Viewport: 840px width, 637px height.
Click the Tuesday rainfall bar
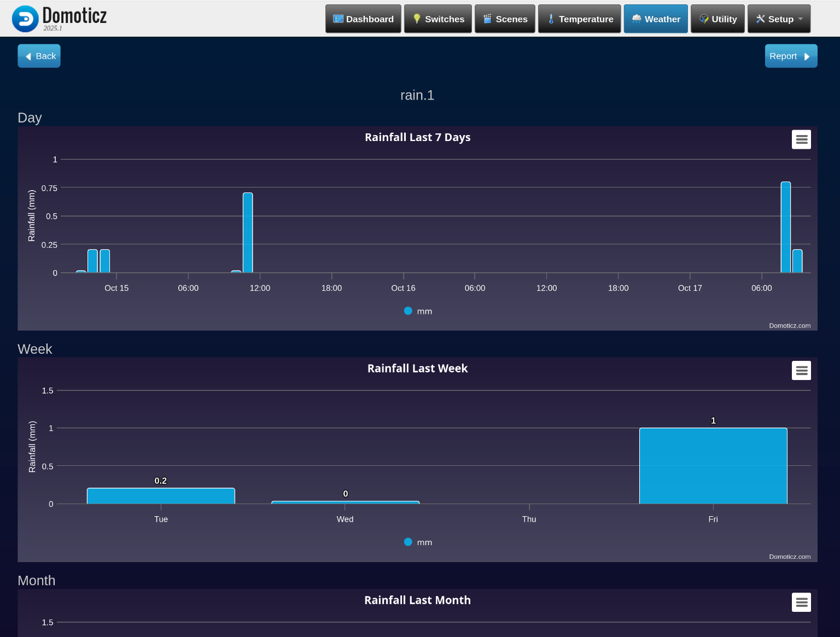[161, 496]
